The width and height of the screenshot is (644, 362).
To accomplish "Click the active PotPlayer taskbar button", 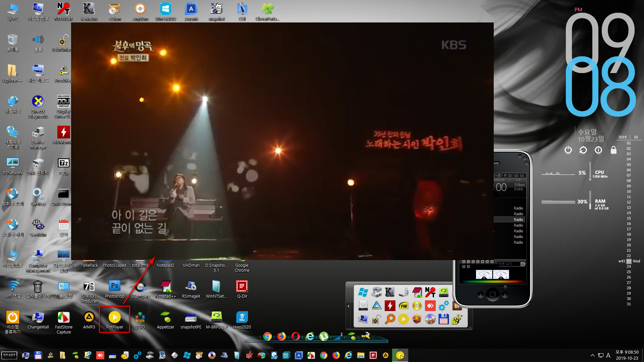I will point(400,355).
